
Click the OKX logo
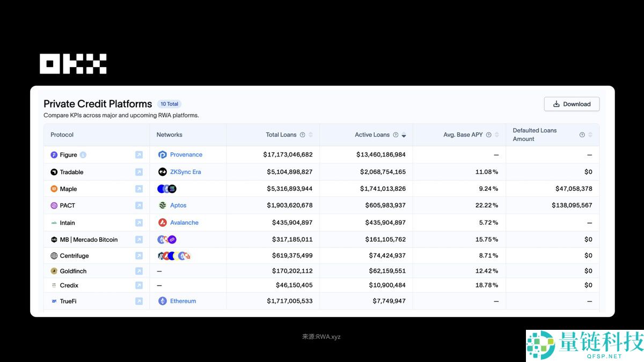click(73, 64)
